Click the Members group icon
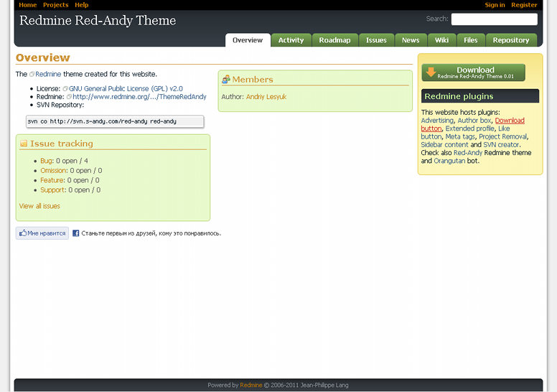 click(x=226, y=80)
